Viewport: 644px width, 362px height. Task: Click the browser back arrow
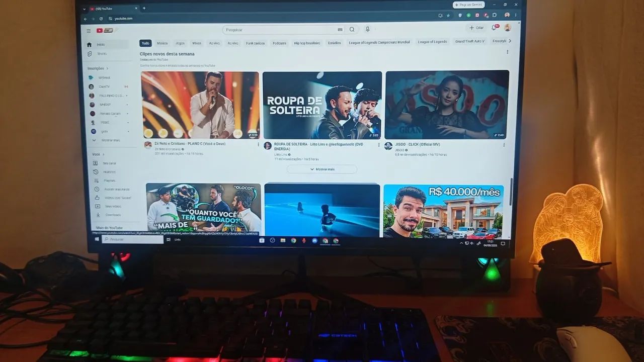click(86, 19)
